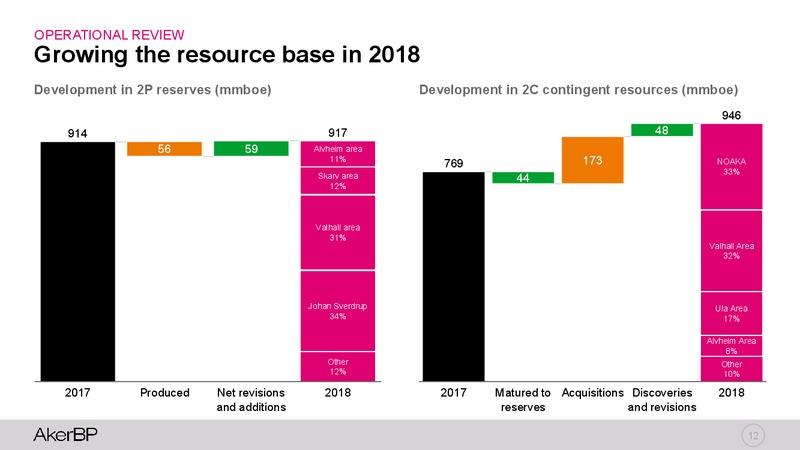Click the green Matured to reserves bar '44'
800x450 pixels.
(x=523, y=178)
